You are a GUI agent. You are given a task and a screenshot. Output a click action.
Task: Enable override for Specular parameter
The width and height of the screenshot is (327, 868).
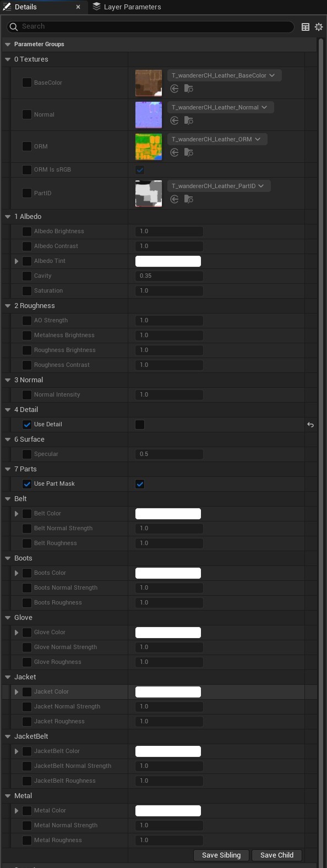pyautogui.click(x=26, y=454)
